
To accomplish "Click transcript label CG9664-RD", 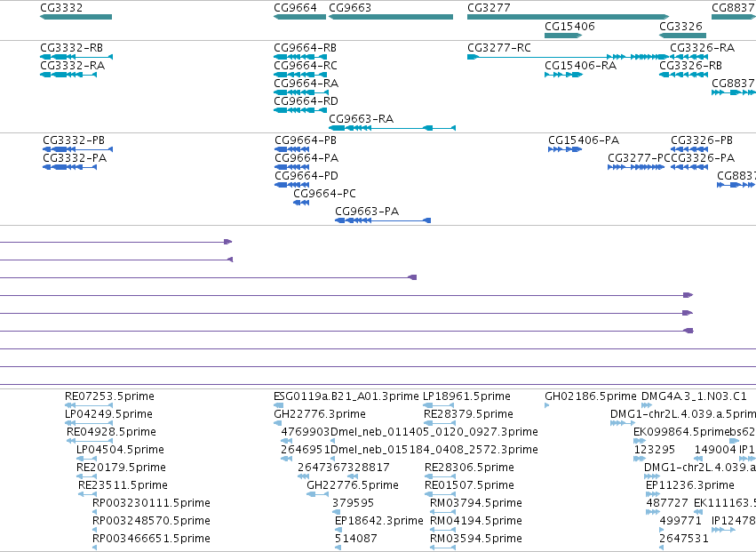I will coord(306,101).
